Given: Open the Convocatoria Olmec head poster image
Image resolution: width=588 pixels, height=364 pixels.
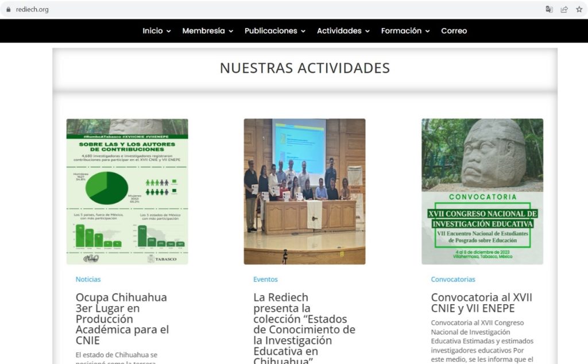Looking at the screenshot, I should point(482,191).
